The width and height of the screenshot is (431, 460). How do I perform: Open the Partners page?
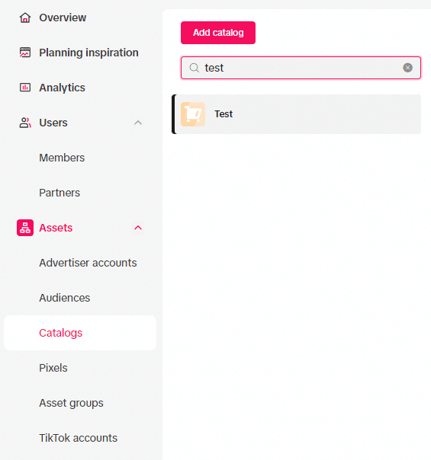(x=60, y=193)
